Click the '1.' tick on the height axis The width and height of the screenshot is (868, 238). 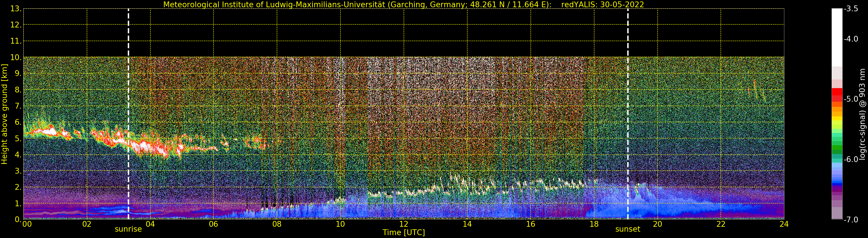[18, 203]
